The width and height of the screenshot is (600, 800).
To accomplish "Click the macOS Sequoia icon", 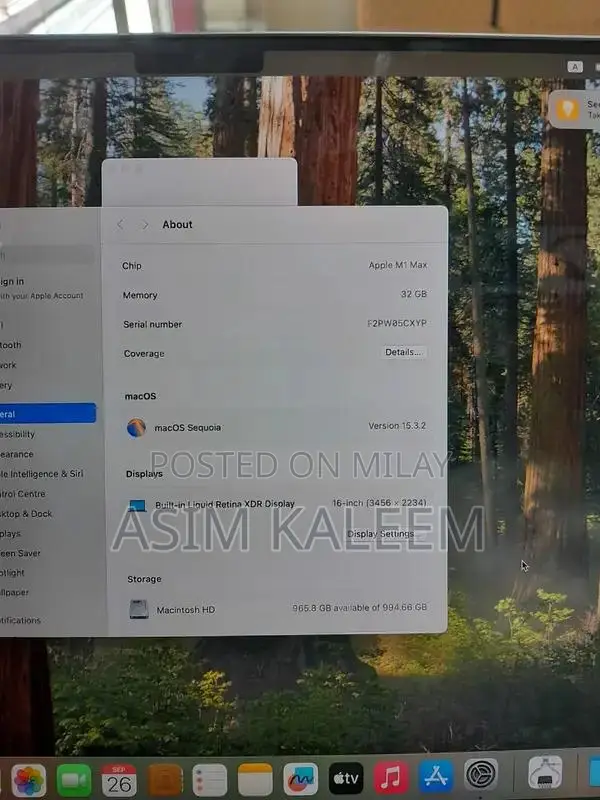I will (137, 428).
